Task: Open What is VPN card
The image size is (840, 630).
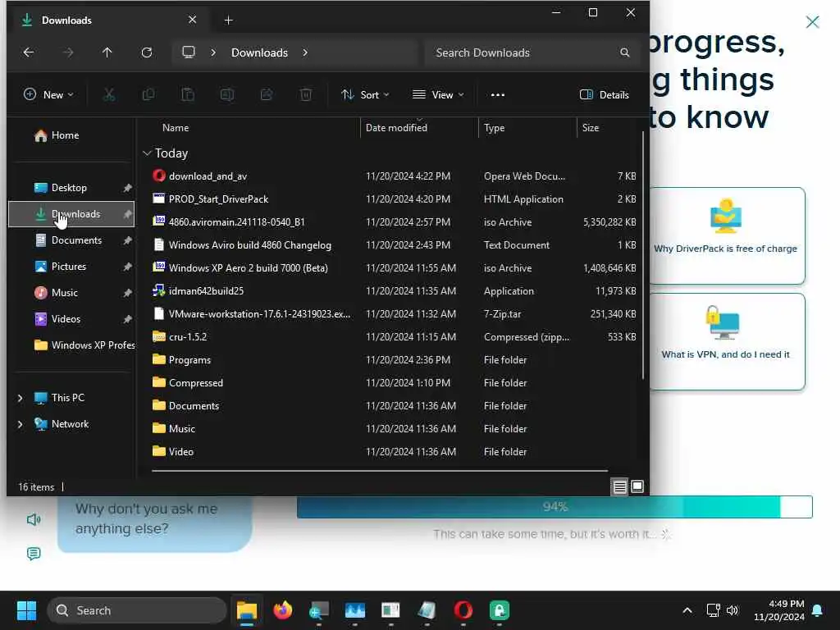Action: coord(727,342)
